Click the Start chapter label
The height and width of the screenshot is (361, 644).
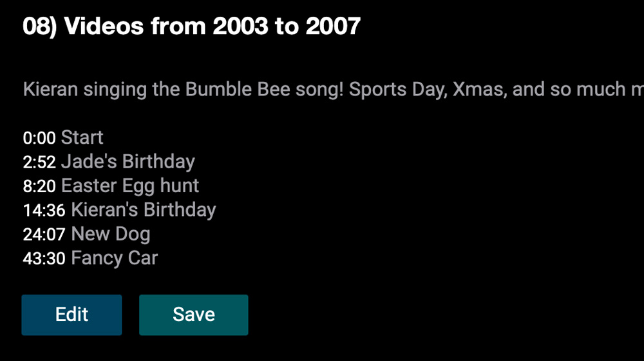82,137
